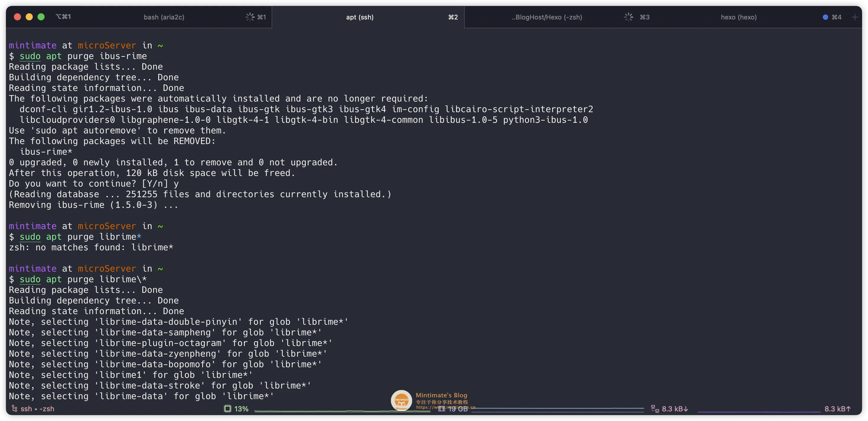
Task: Click the 13% CPU usage value
Action: [241, 409]
